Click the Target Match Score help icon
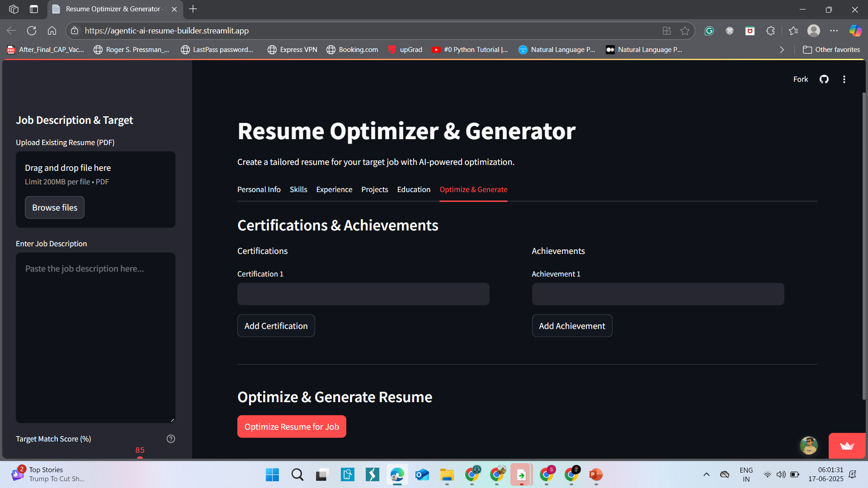 171,439
